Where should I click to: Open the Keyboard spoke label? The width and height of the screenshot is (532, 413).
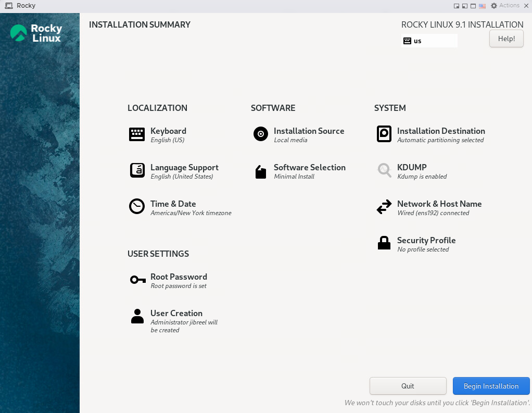[x=168, y=131]
